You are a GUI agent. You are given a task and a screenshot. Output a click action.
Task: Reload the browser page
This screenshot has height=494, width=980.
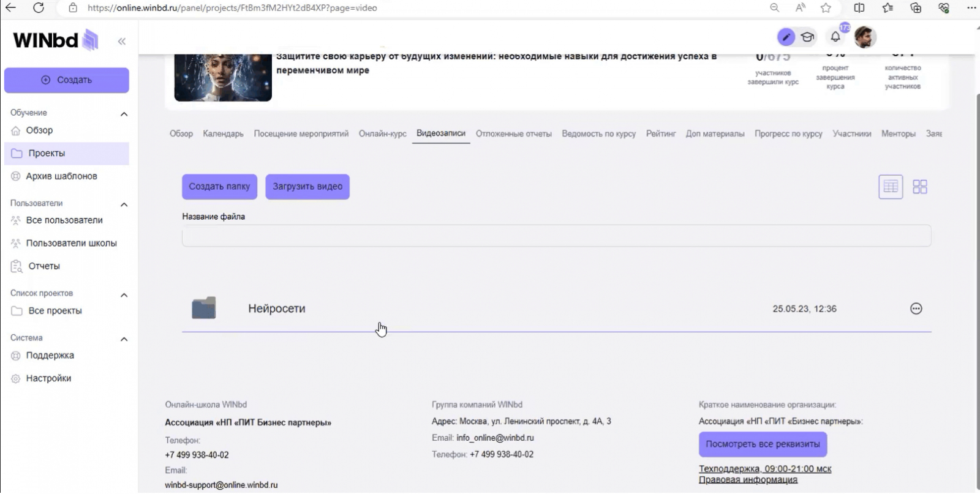point(39,8)
